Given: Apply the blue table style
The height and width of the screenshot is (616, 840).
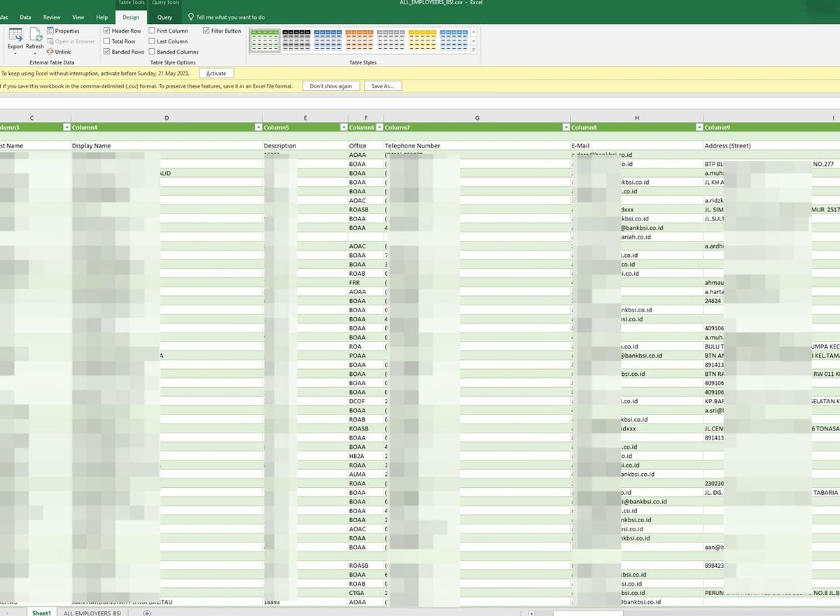Looking at the screenshot, I should (x=328, y=38).
